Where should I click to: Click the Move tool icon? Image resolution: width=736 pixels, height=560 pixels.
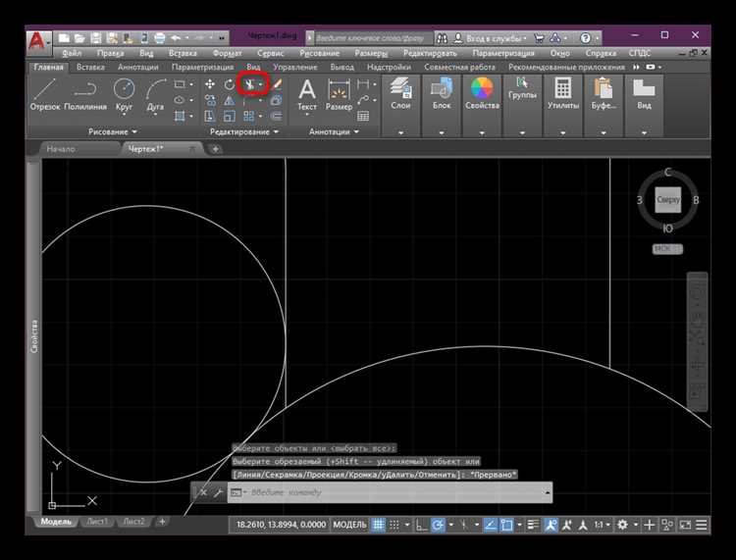click(209, 84)
